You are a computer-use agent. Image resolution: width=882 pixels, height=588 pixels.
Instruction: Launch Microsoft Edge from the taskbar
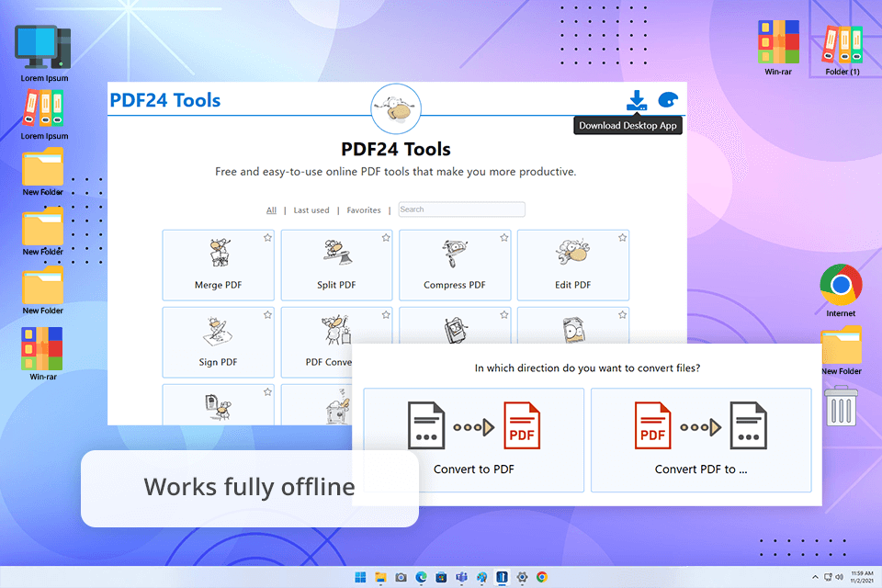pos(421,577)
